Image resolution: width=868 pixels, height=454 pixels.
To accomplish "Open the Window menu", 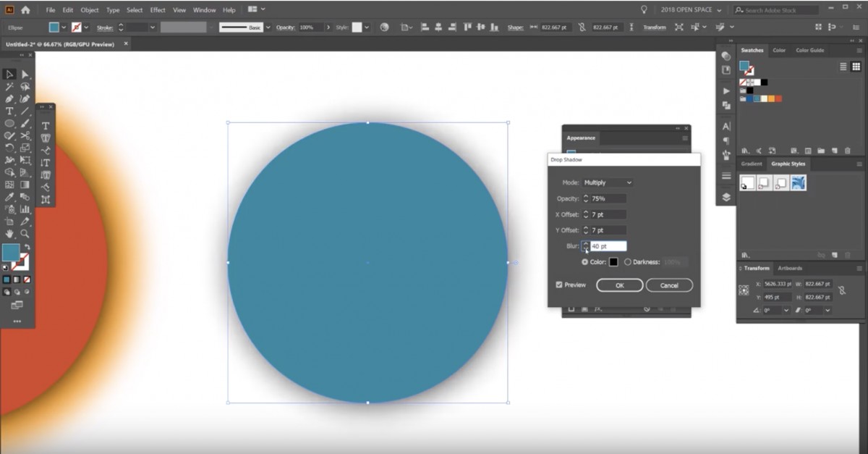I will pyautogui.click(x=205, y=10).
